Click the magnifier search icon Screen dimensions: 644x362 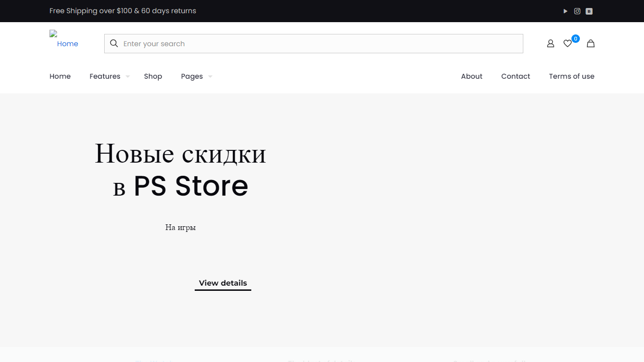(114, 43)
